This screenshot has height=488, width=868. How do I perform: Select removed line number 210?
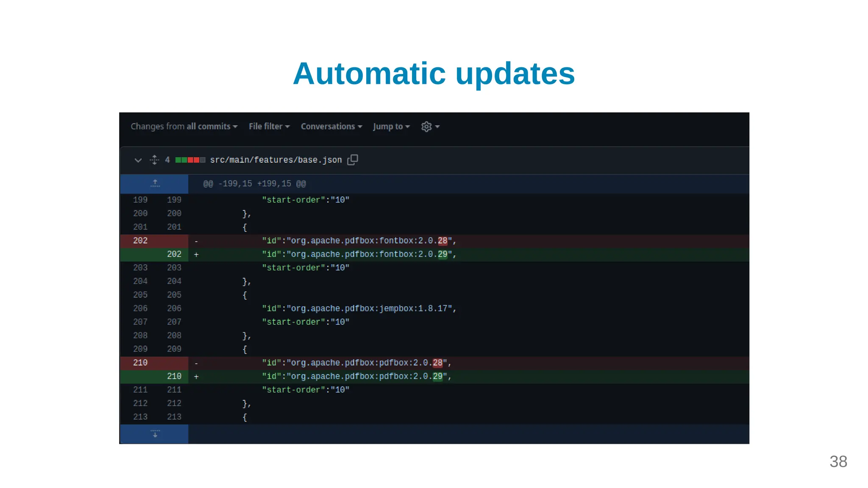tap(140, 363)
